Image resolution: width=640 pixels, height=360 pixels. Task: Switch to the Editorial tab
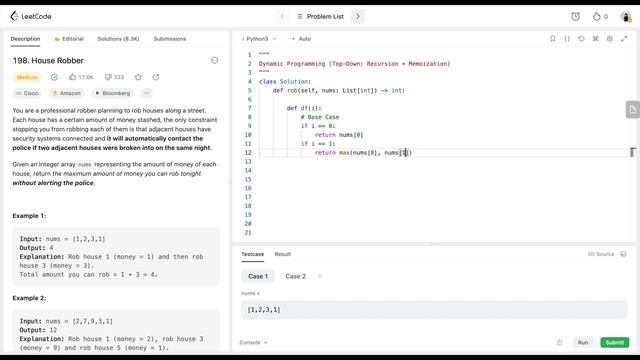[x=69, y=39]
